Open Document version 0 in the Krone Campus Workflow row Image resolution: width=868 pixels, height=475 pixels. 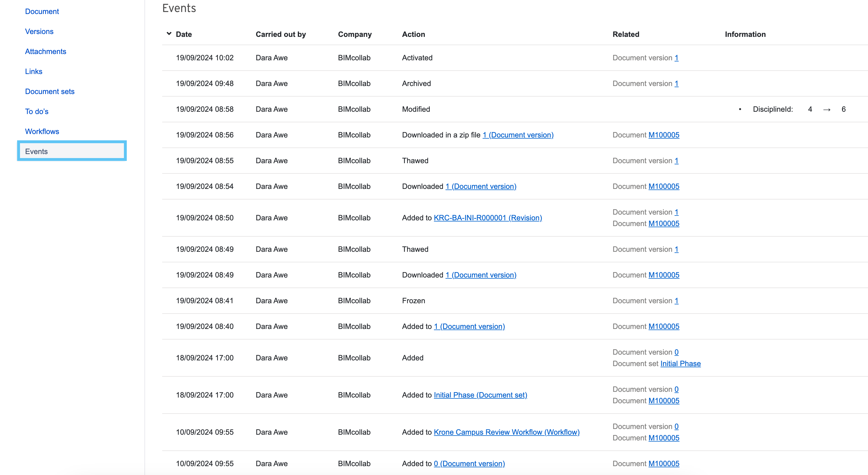(x=676, y=426)
